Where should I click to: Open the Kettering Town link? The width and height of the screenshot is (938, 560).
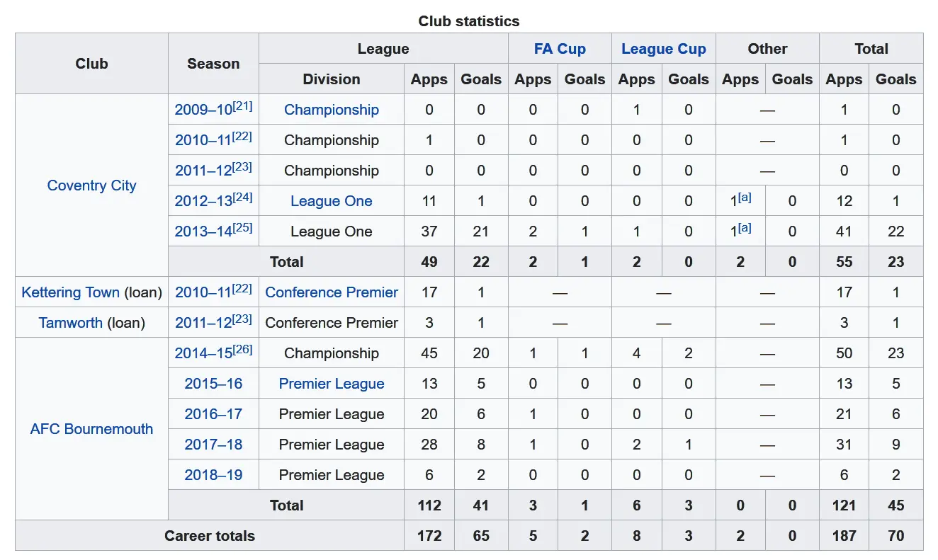70,292
